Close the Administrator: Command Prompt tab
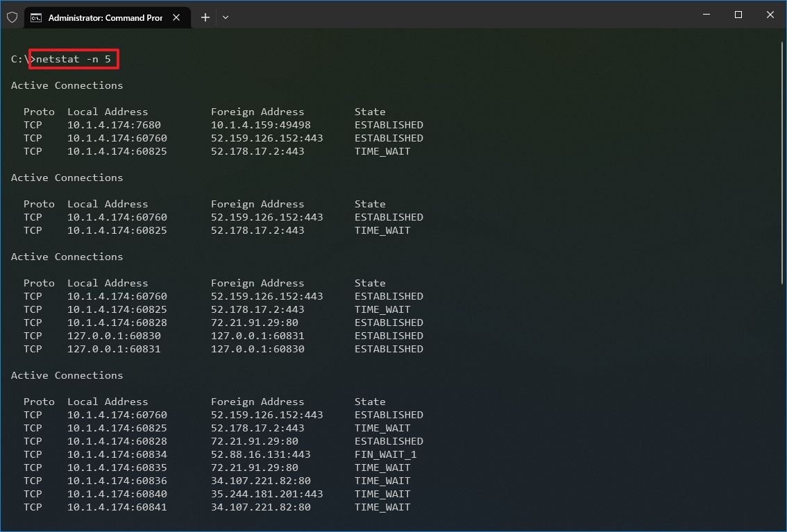The height and width of the screenshot is (532, 787). [176, 17]
